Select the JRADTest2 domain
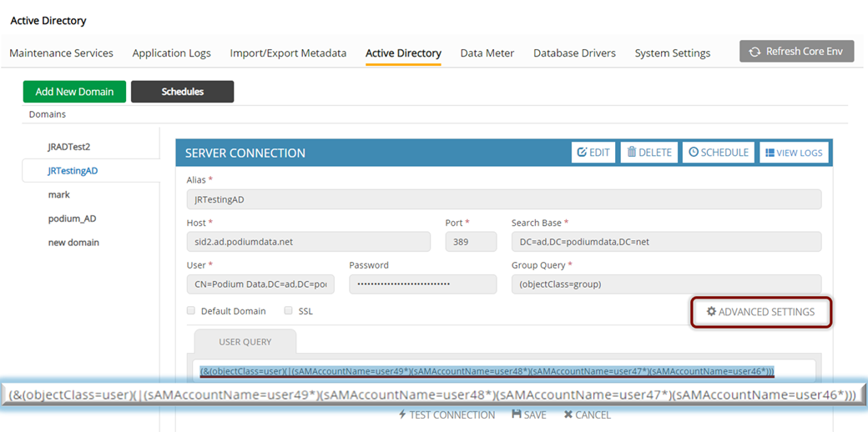This screenshot has width=868, height=432. tap(68, 147)
